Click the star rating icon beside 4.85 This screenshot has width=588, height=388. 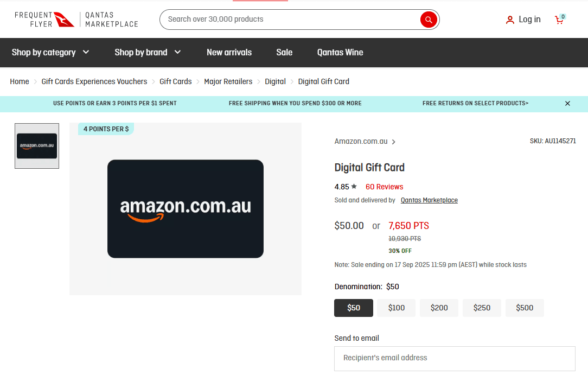click(x=354, y=186)
